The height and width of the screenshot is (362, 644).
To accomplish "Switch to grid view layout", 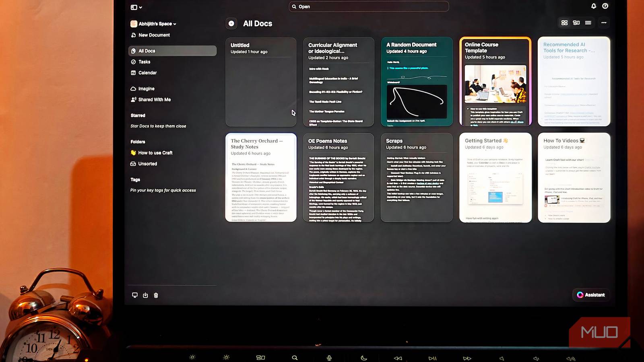I will click(x=564, y=23).
